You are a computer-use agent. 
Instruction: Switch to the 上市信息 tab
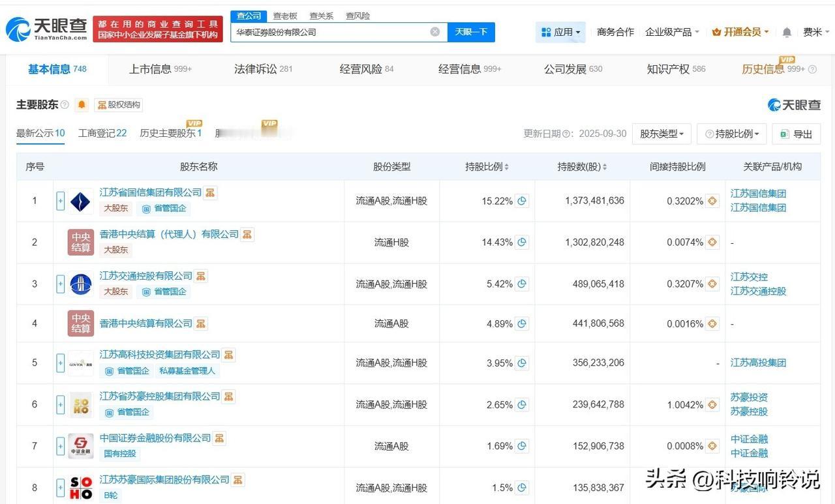160,69
